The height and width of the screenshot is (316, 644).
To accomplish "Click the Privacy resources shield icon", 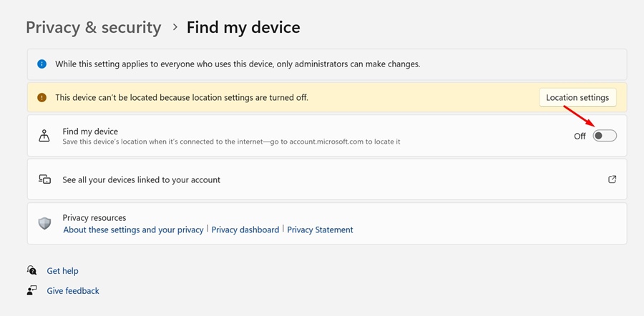I will pos(44,224).
